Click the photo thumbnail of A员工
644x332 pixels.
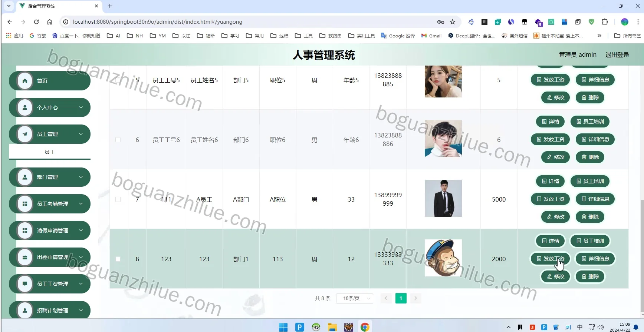443,198
